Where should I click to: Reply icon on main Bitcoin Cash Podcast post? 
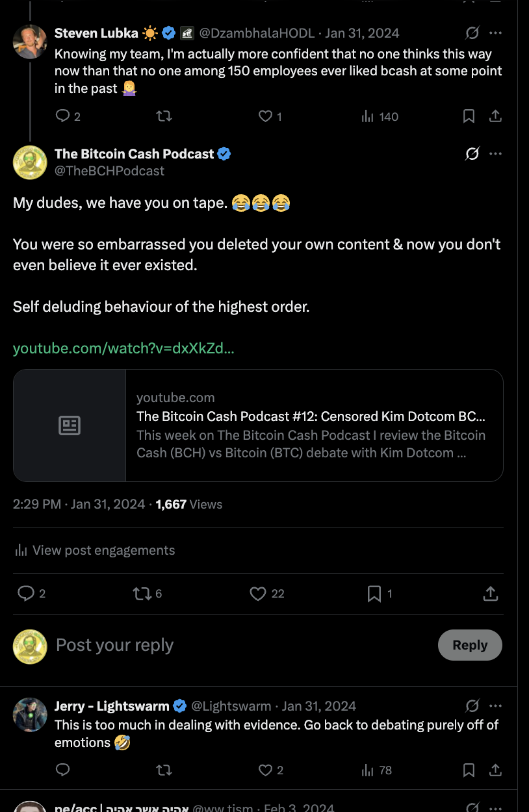point(26,594)
